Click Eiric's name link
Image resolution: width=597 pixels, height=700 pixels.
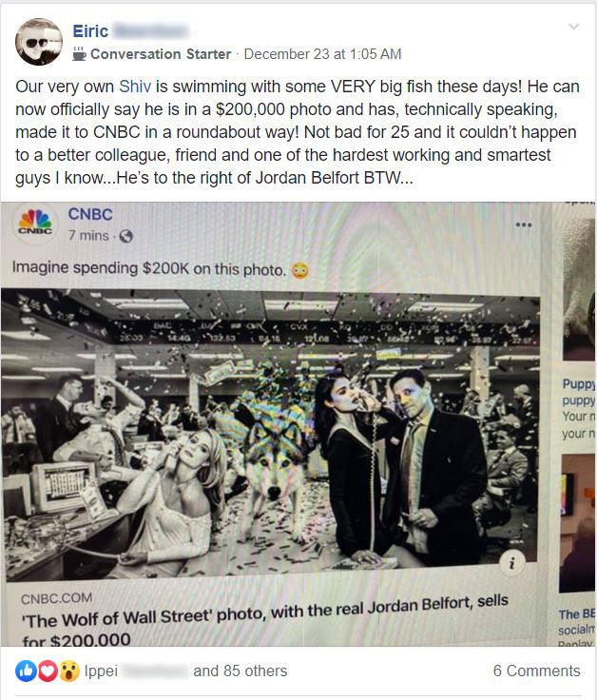pyautogui.click(x=90, y=31)
